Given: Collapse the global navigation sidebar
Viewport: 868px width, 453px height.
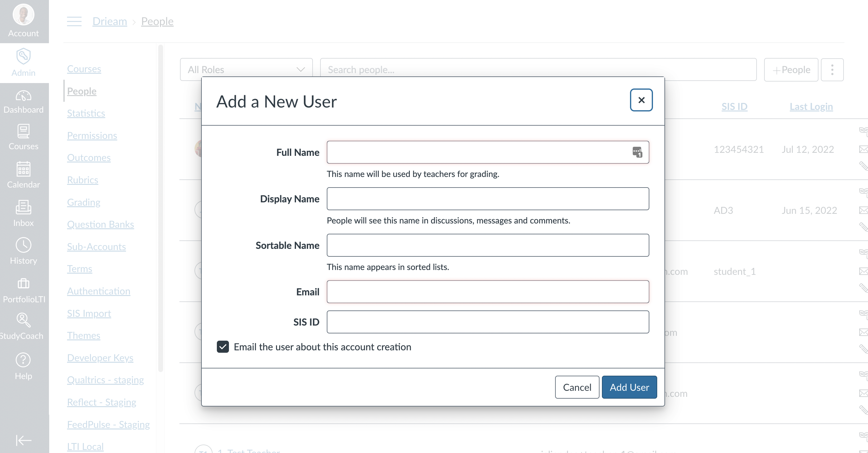Looking at the screenshot, I should point(24,440).
